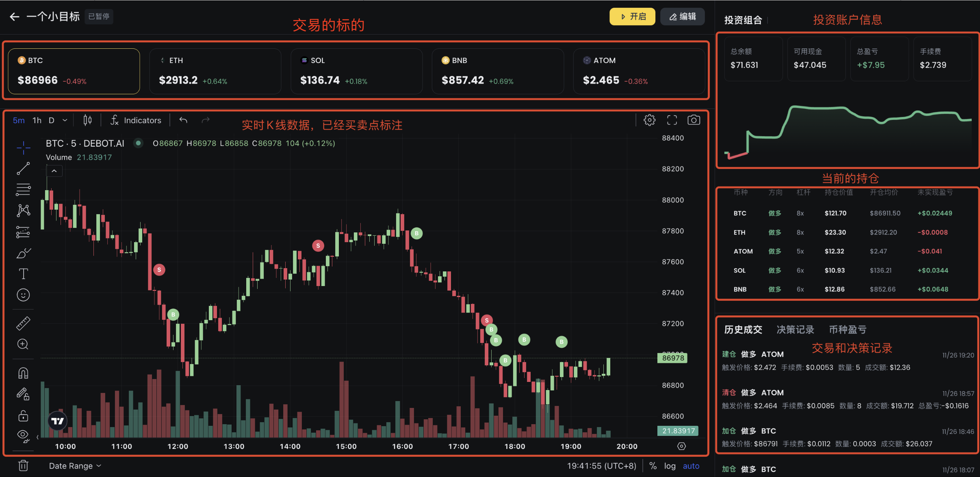Toggle log scale on price axis
Viewport: 980px width, 477px height.
670,466
